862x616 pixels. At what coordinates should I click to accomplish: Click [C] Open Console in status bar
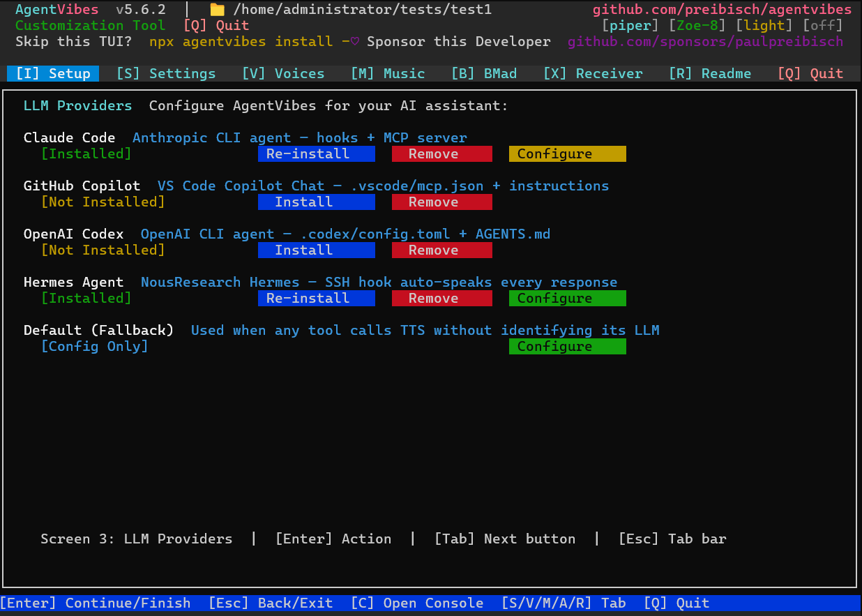click(417, 603)
